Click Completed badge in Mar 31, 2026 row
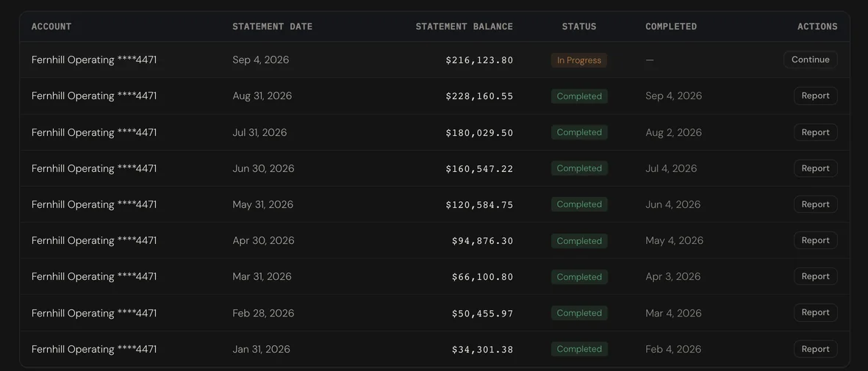 [x=579, y=277]
